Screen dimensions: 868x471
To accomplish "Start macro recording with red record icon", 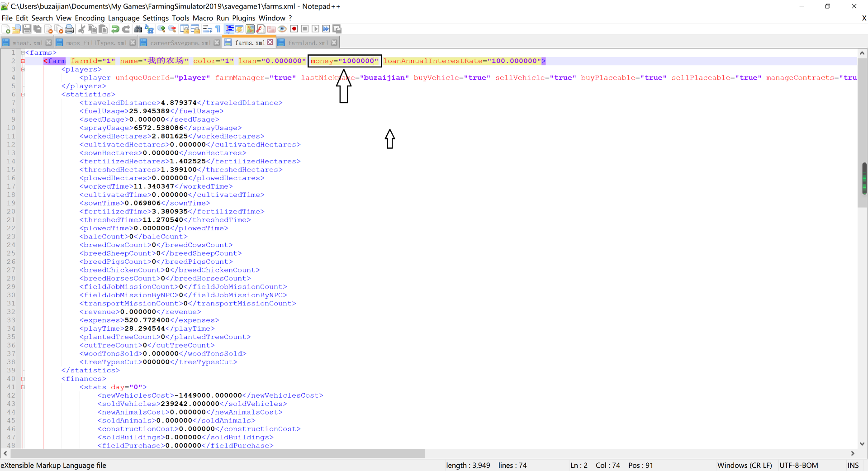I will [294, 29].
